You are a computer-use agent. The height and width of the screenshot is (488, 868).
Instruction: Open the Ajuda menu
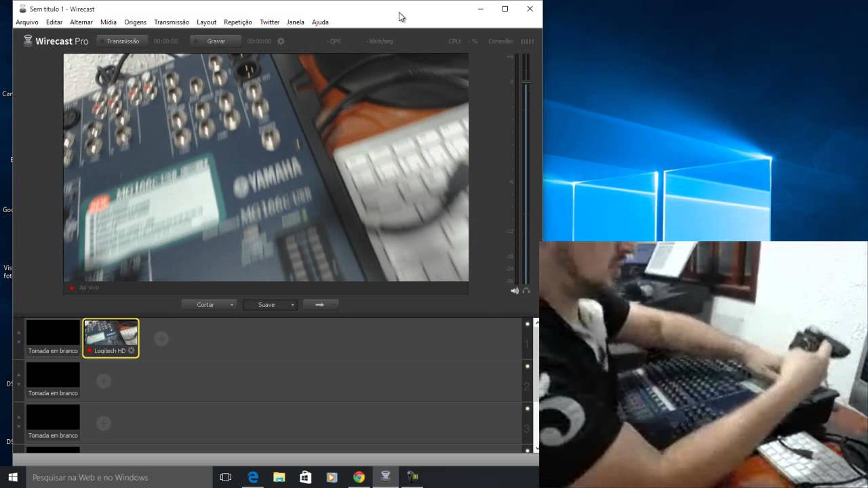320,22
